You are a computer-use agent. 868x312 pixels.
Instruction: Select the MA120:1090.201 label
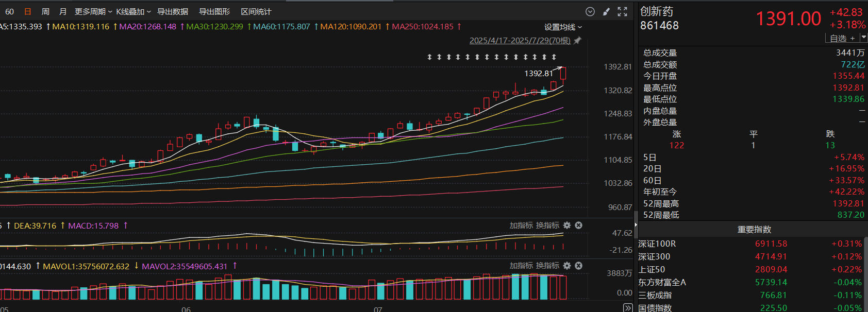point(351,26)
